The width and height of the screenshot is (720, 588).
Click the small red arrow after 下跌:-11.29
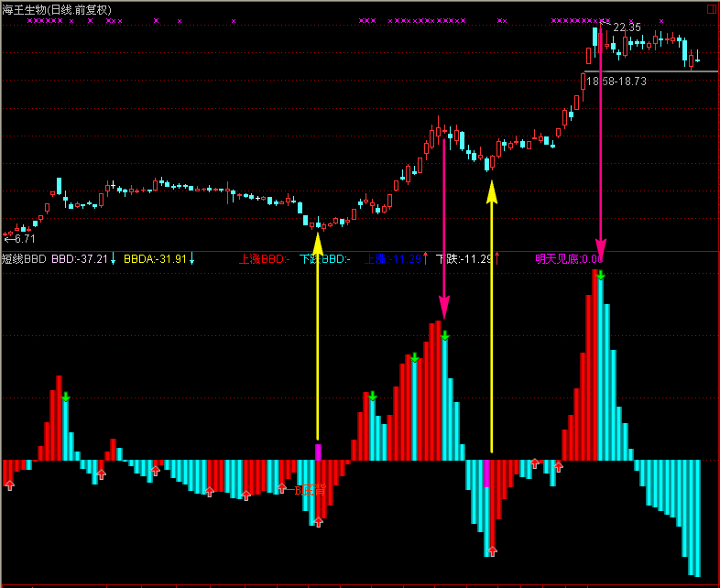(496, 259)
